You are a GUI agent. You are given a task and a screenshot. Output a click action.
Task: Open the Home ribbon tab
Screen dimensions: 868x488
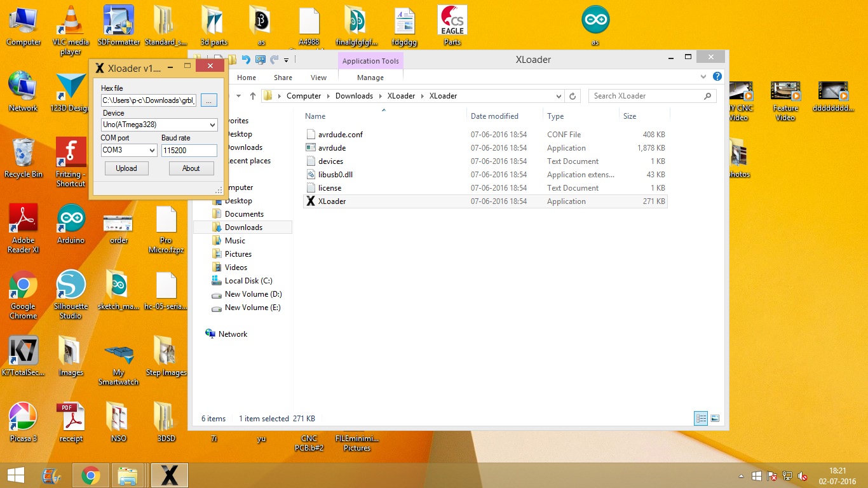pyautogui.click(x=247, y=78)
